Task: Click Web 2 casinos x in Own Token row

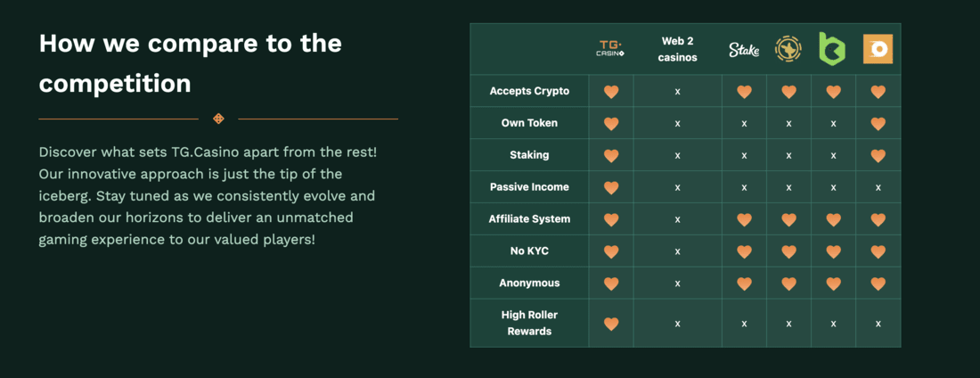Action: tap(677, 124)
